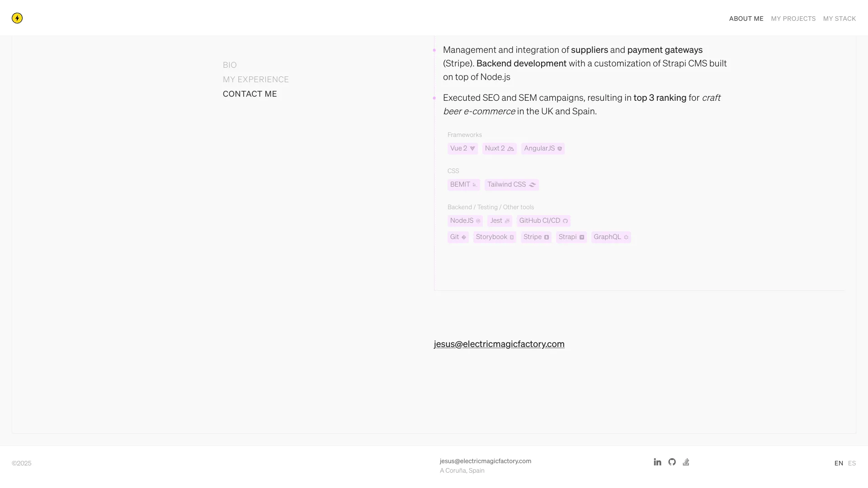Open GitHub profile icon
This screenshot has width=868, height=488.
[672, 462]
